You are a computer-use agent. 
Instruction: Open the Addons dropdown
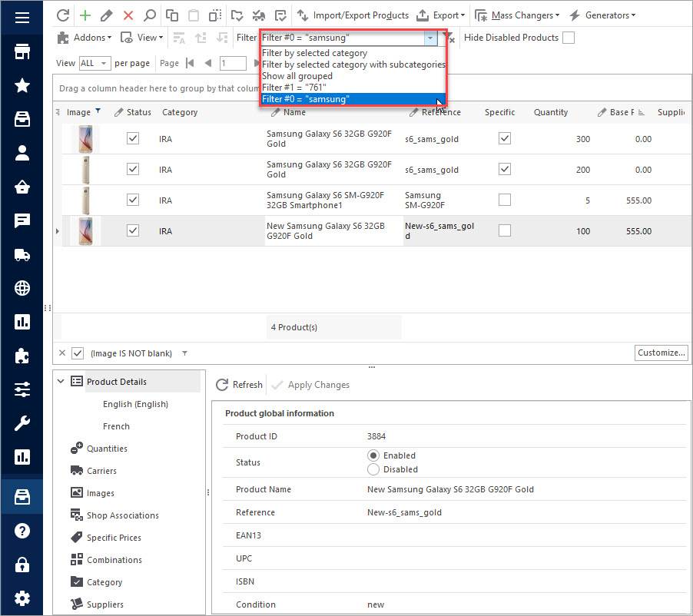click(85, 38)
